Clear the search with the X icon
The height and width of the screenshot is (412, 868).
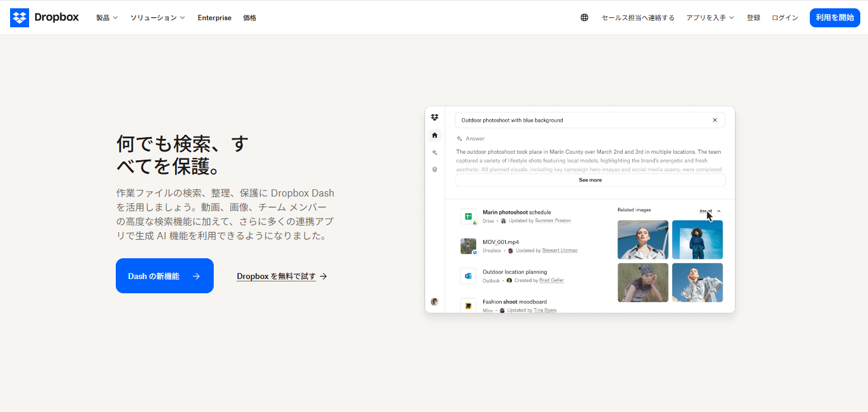pos(715,120)
